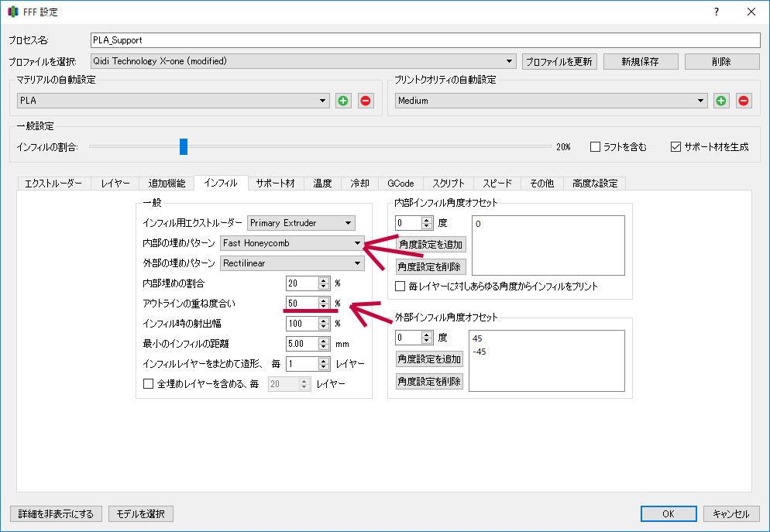The width and height of the screenshot is (770, 532).
Task: Click green plus icon beside PLA material
Action: tap(343, 101)
